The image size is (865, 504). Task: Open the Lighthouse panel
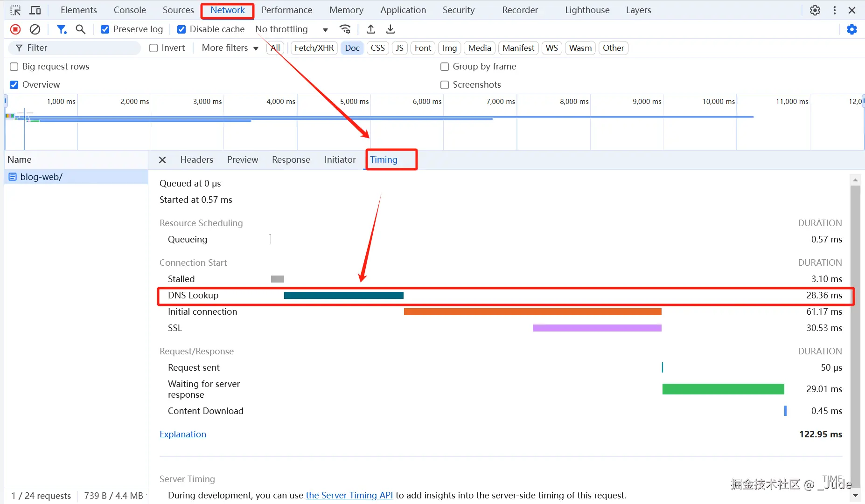587,10
